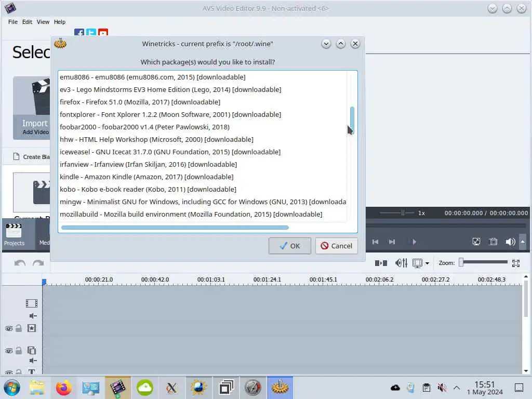
Task: Undo the last action in AVS
Action: 20,263
